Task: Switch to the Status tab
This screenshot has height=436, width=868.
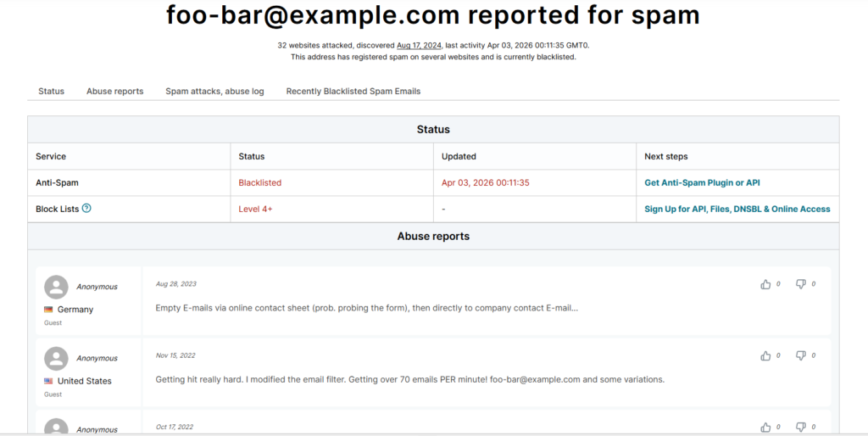Action: click(51, 91)
